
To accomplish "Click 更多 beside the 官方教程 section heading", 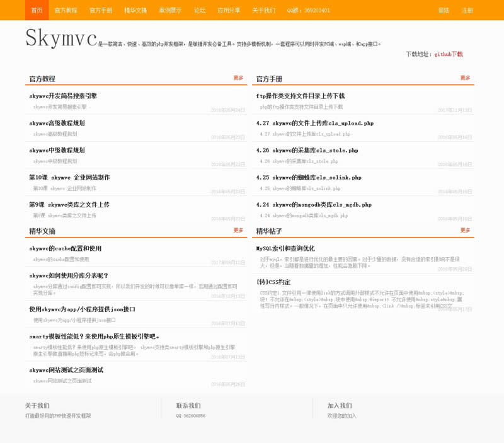I will (238, 78).
